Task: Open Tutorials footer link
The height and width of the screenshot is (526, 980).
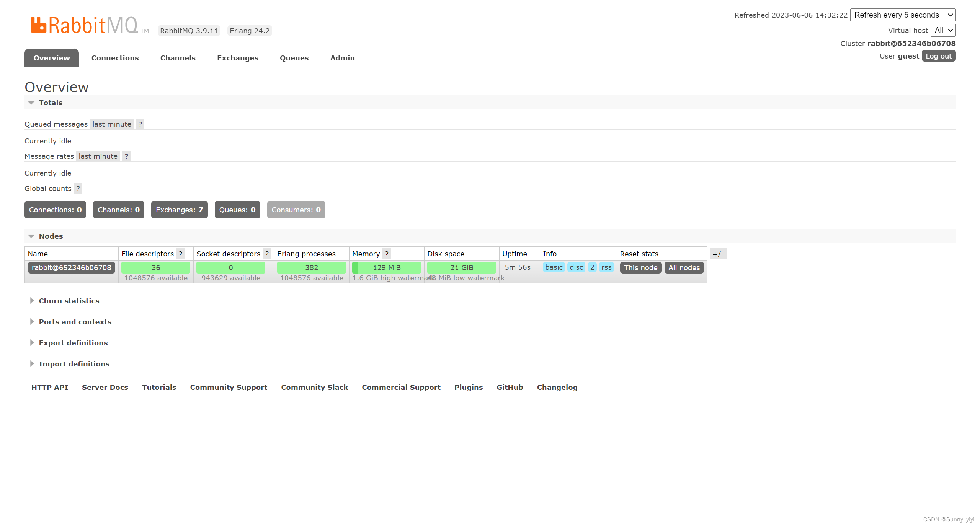Action: click(x=159, y=387)
